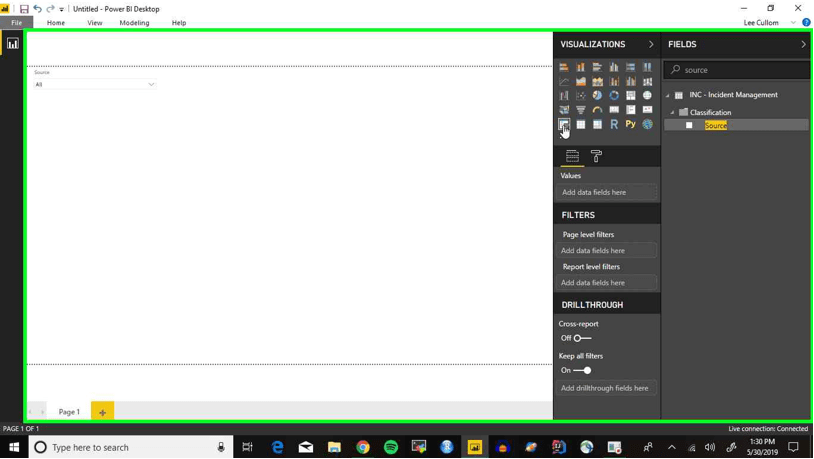Screen dimensions: 814x459
Task: Show hidden system tray icons
Action: click(672, 447)
